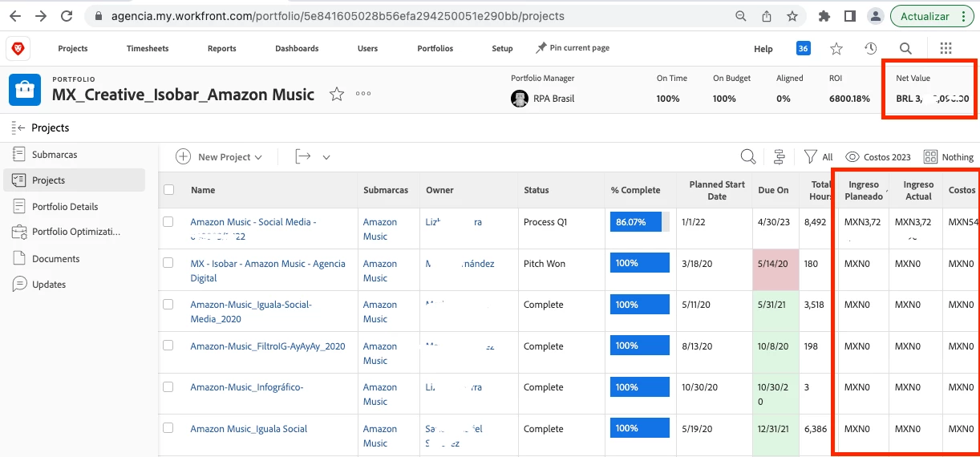Bookmark this page with star icon
980x457 pixels.
792,16
